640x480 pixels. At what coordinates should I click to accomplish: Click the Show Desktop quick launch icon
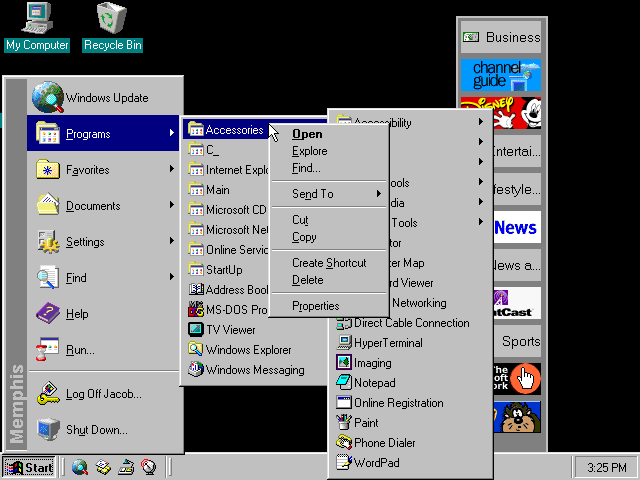point(126,467)
